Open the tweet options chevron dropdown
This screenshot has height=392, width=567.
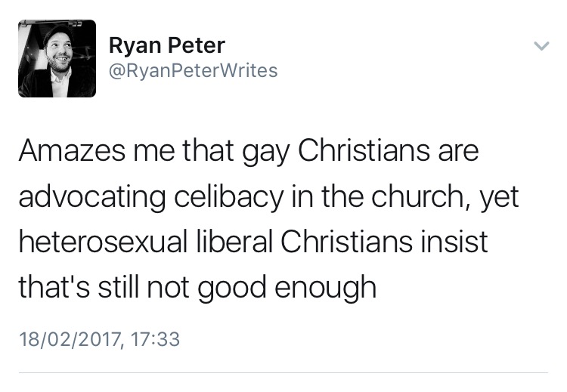point(541,46)
